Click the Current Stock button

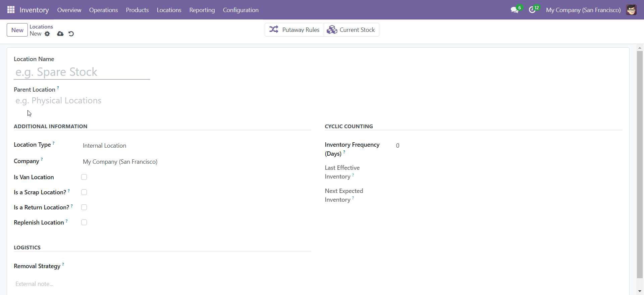click(351, 30)
